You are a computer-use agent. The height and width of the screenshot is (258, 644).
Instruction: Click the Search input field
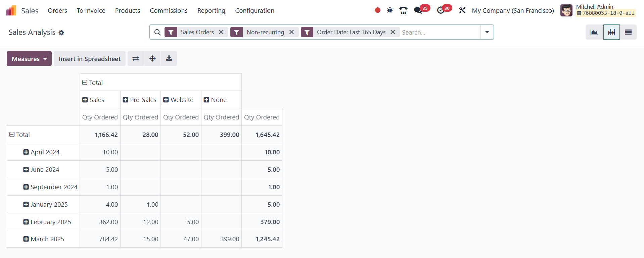point(440,32)
